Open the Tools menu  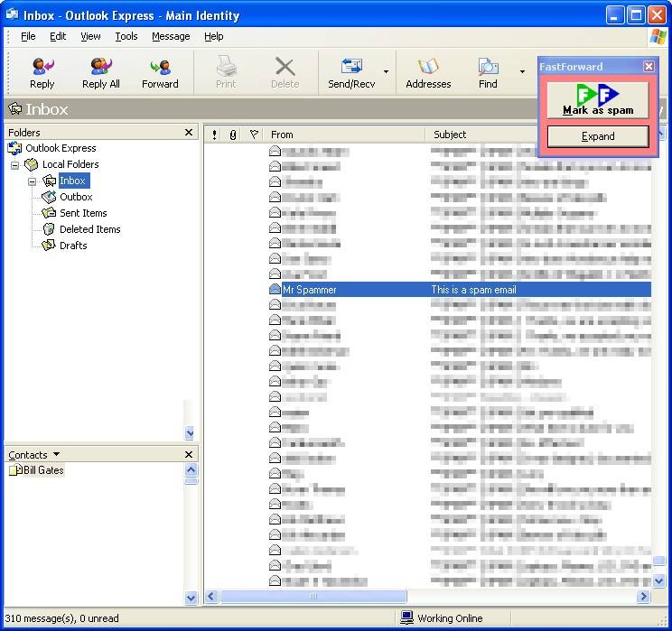tap(126, 36)
